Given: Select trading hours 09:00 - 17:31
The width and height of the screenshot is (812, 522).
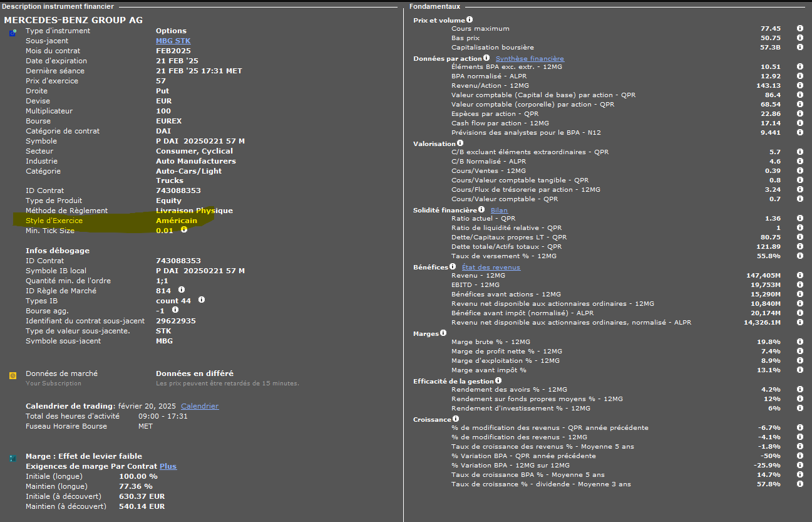Looking at the screenshot, I should tap(163, 416).
